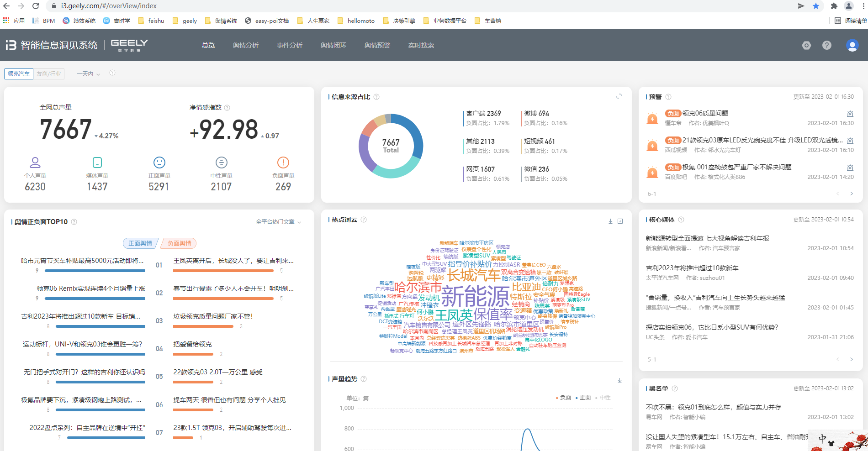This screenshot has height=451, width=868.
Task: Click 负面声量 exclamation icon
Action: pyautogui.click(x=283, y=163)
